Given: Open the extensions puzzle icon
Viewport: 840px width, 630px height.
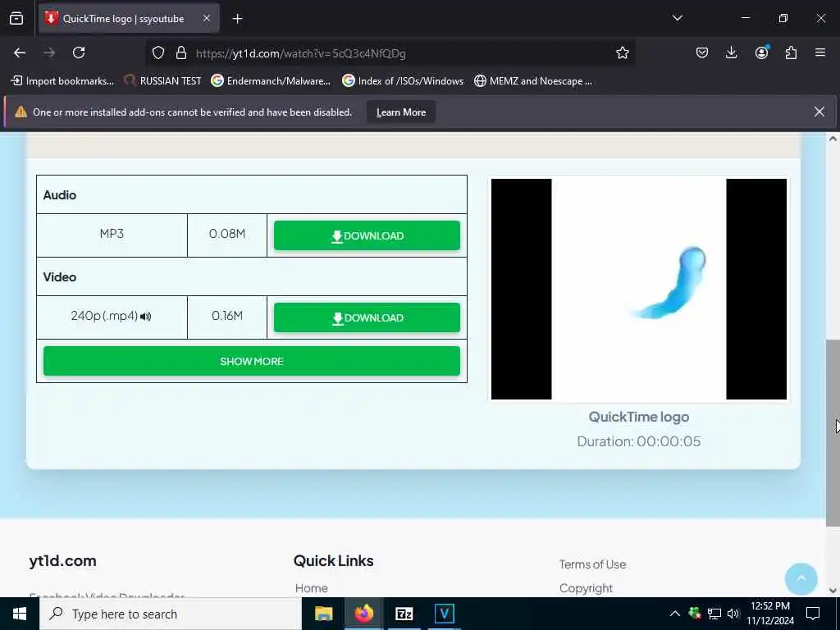Looking at the screenshot, I should 791,52.
